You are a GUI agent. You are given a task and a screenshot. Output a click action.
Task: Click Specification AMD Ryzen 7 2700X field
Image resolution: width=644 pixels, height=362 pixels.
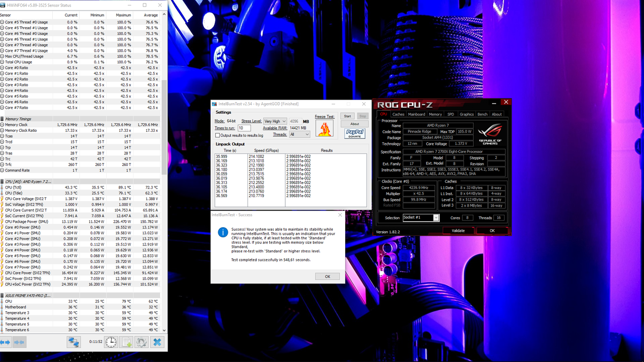click(x=454, y=151)
